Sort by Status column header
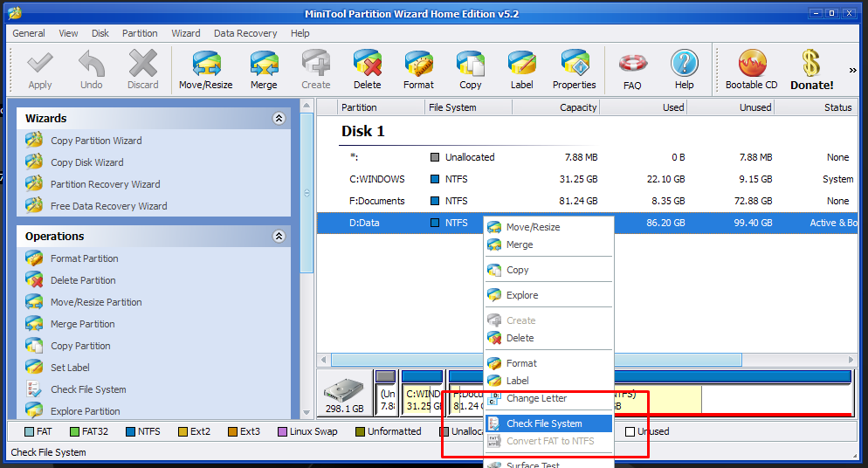 tap(816, 107)
